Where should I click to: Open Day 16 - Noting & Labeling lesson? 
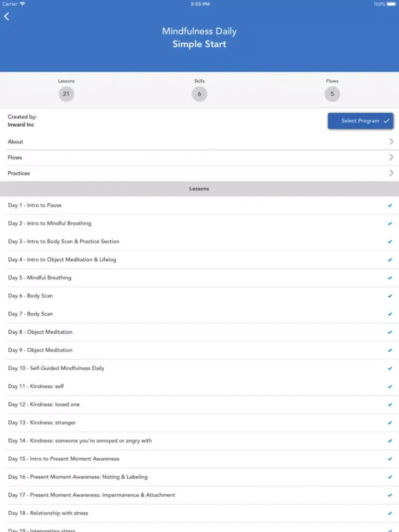(x=78, y=477)
